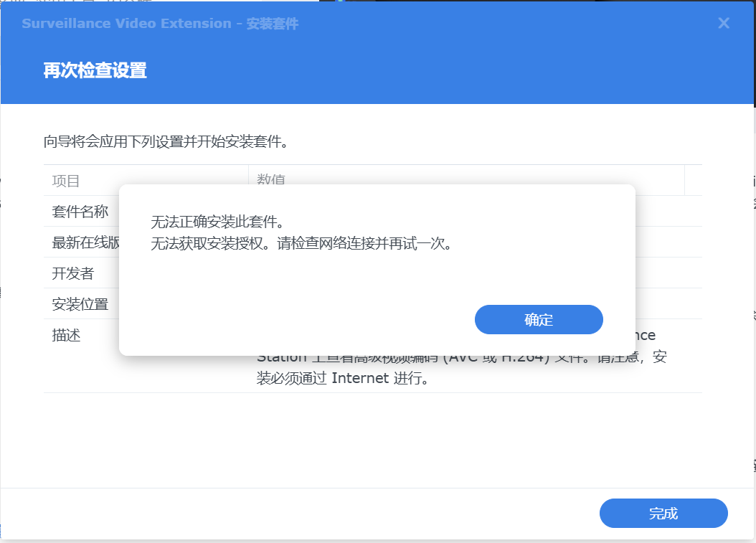Screen dimensions: 756x543
Task: Select the 描述 row label
Action: (x=66, y=335)
